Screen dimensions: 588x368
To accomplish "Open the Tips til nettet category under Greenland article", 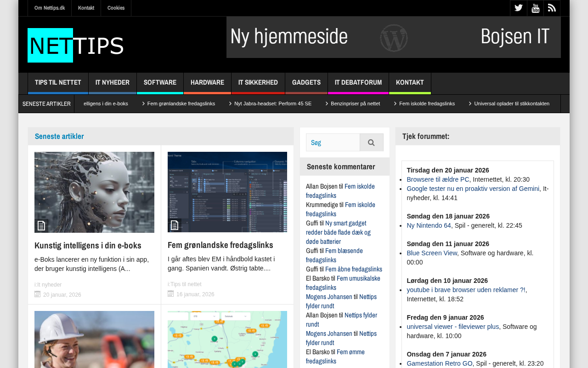I will (x=186, y=284).
